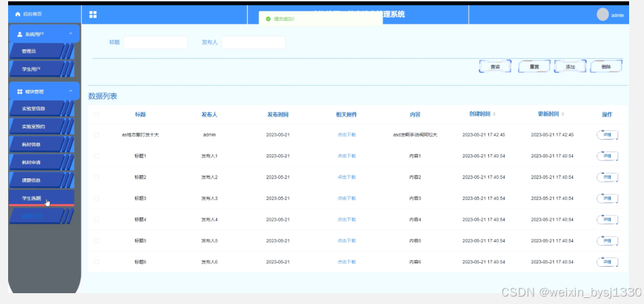Click cell '内容6'

(415, 261)
